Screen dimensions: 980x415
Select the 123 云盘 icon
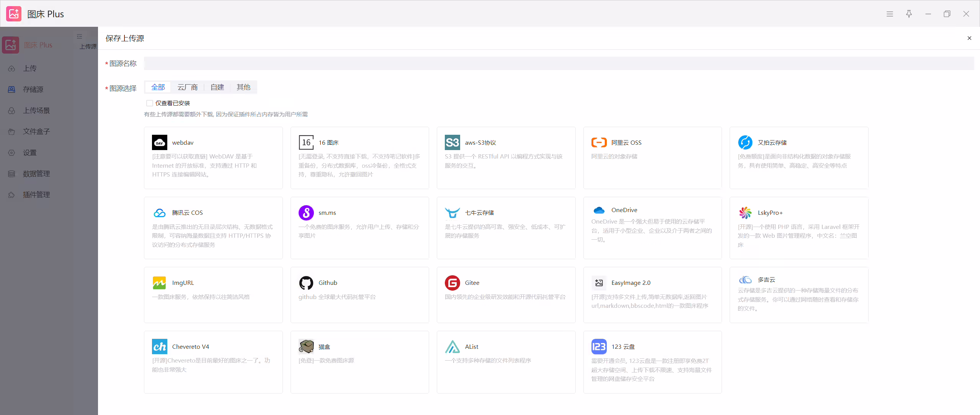[x=599, y=346]
